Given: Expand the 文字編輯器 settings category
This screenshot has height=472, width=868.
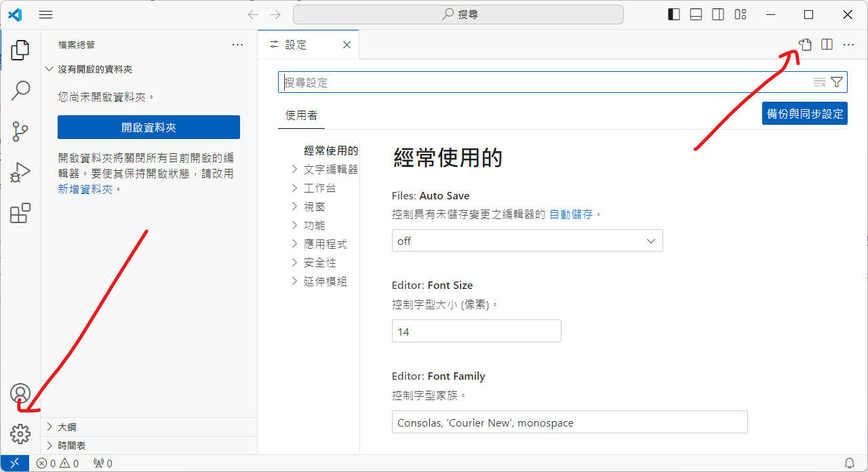Looking at the screenshot, I should tap(330, 169).
